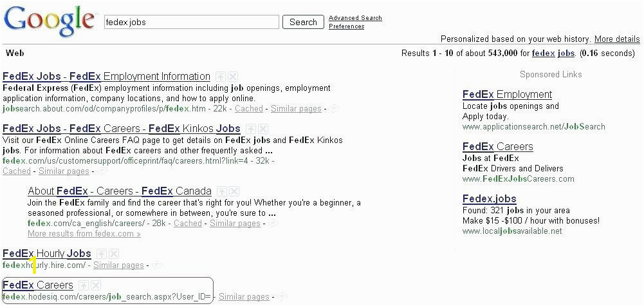Screen dimensions: 644x306
Task: Remove the FedEx Hourly Jobs result
Action: pyautogui.click(x=113, y=254)
